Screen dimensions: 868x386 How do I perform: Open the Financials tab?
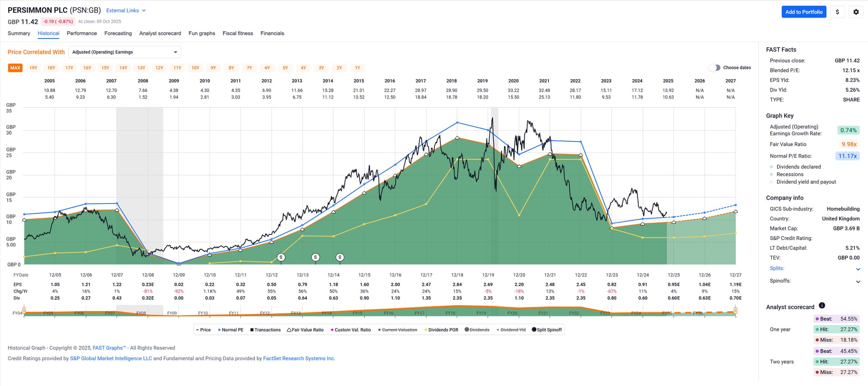point(272,33)
